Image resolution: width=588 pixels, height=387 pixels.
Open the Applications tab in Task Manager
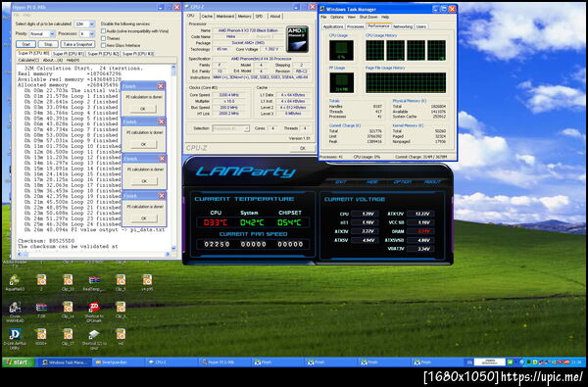333,26
